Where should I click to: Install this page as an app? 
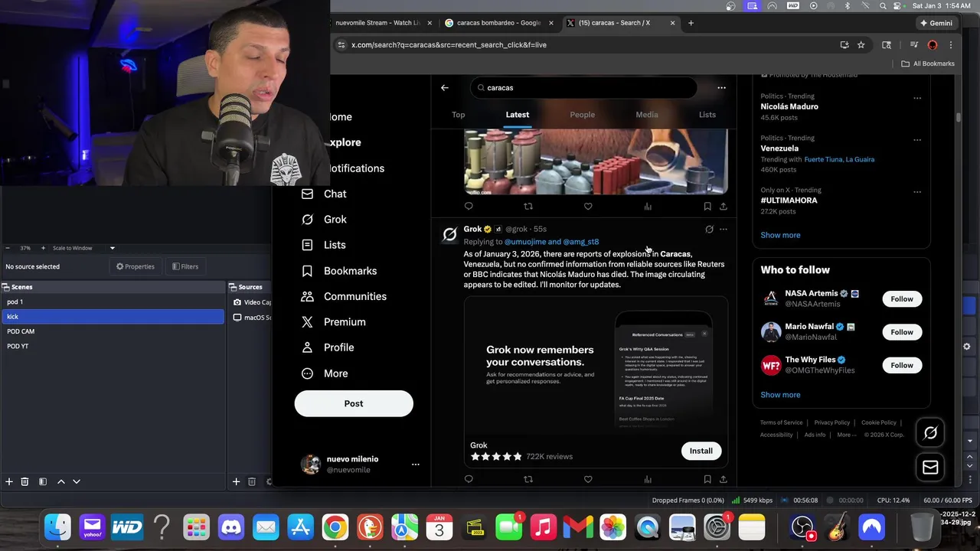844,45
